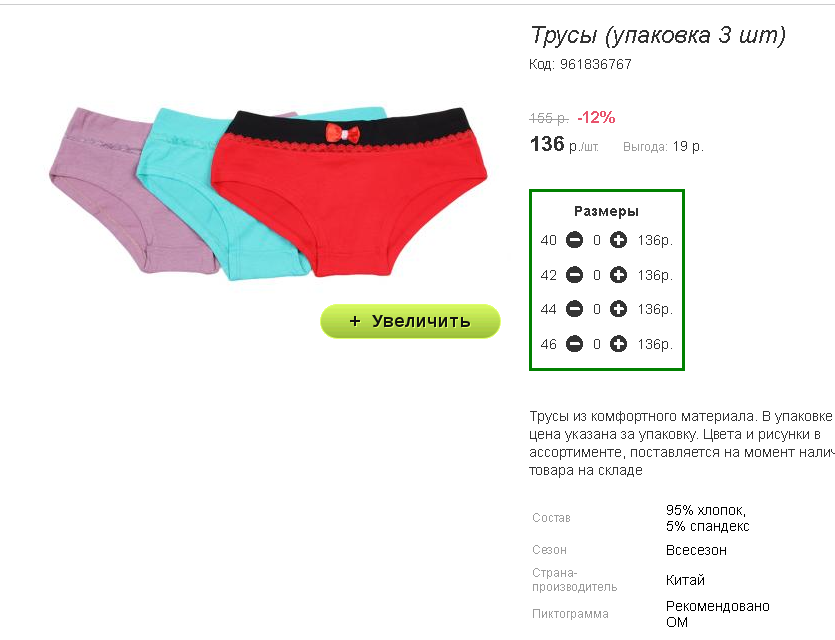Click quantity value for size 44
Image resolution: width=835 pixels, height=640 pixels.
[x=597, y=309]
